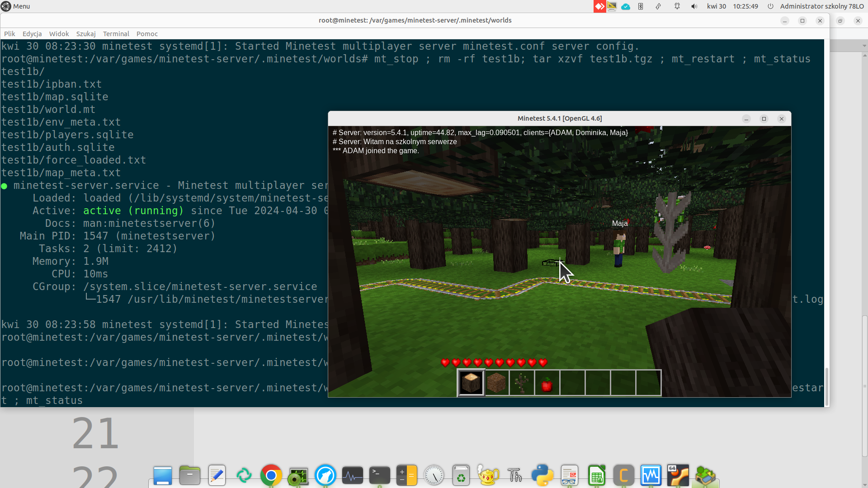Open the clock app in dock

click(x=434, y=475)
